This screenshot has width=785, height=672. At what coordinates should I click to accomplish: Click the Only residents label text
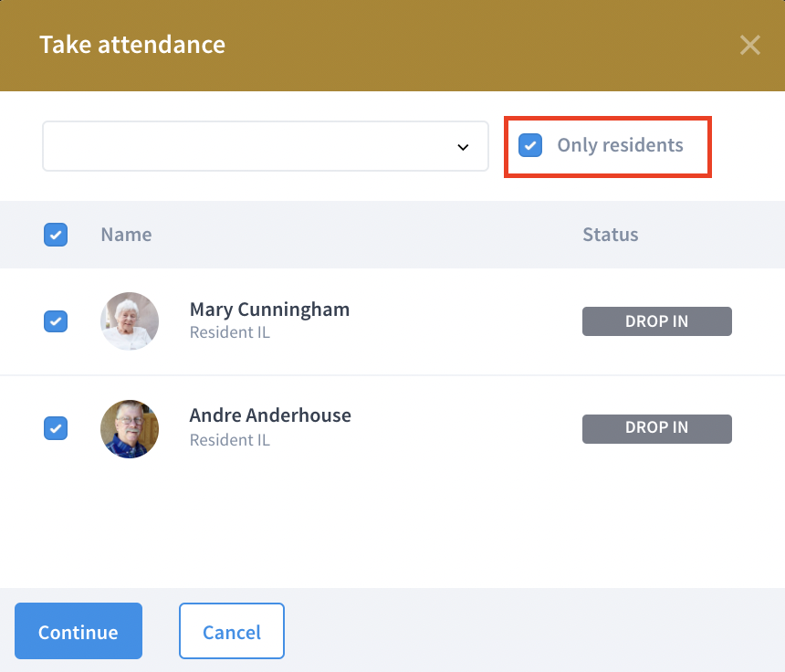tap(621, 145)
